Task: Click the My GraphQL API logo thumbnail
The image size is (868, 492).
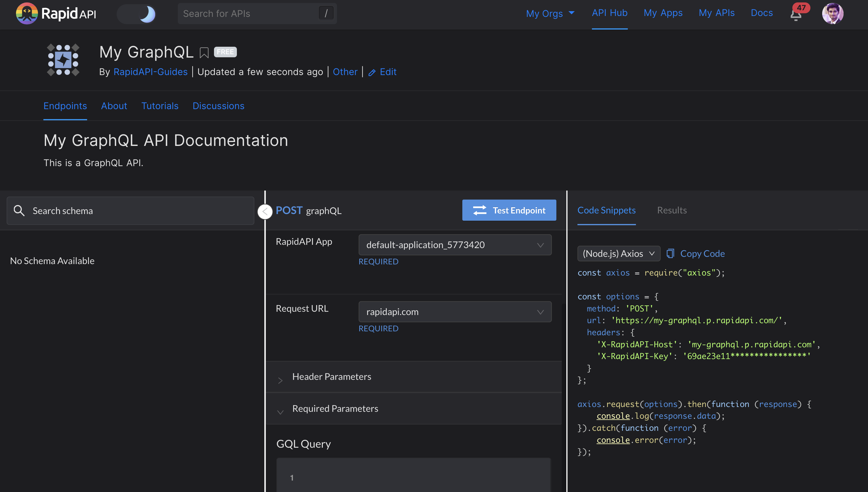Action: (63, 60)
